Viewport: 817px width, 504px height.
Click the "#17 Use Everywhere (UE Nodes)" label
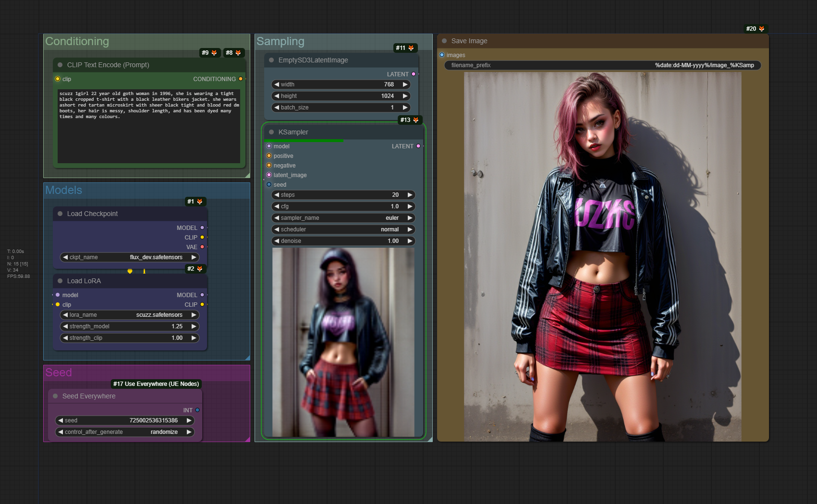pos(156,384)
